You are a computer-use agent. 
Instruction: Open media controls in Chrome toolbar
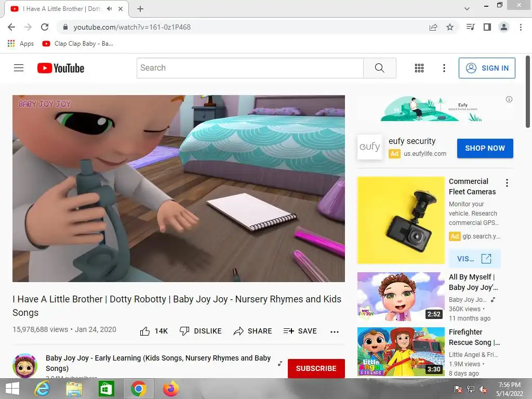[471, 27]
